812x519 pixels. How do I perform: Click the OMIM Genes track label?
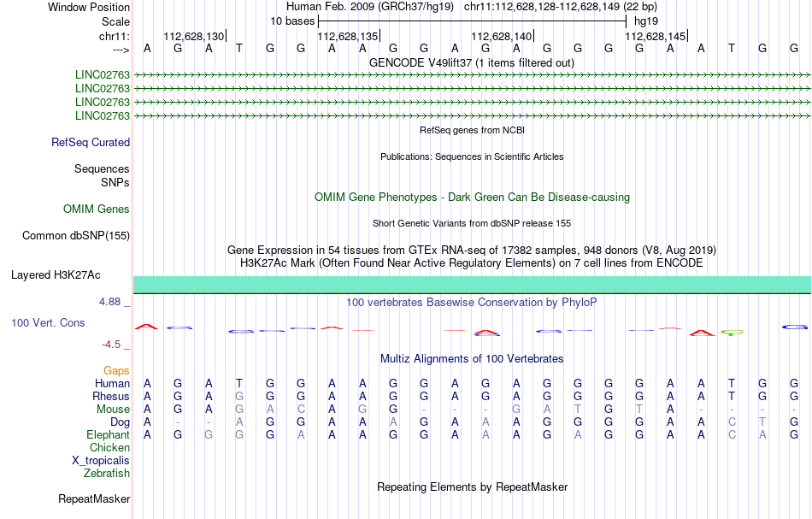pyautogui.click(x=97, y=209)
